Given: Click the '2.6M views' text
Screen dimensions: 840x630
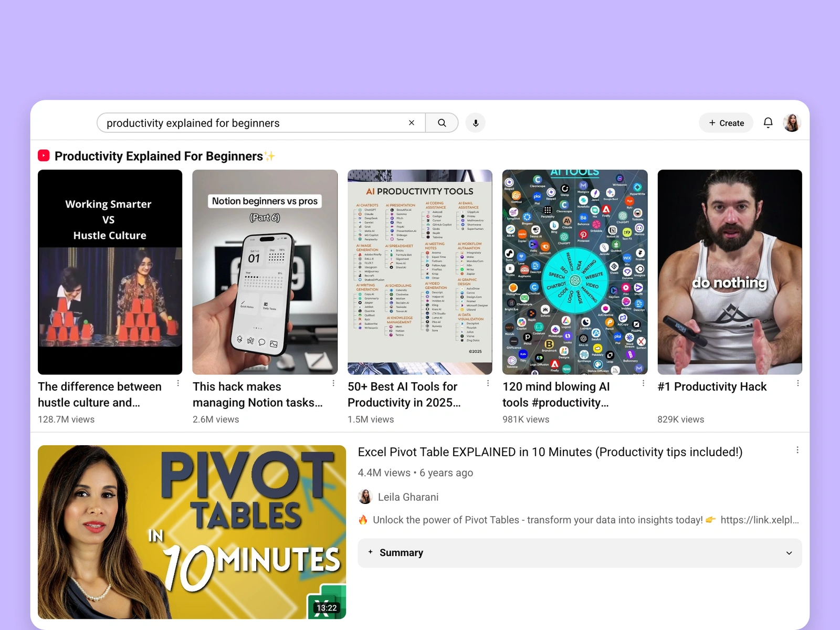Looking at the screenshot, I should point(216,419).
